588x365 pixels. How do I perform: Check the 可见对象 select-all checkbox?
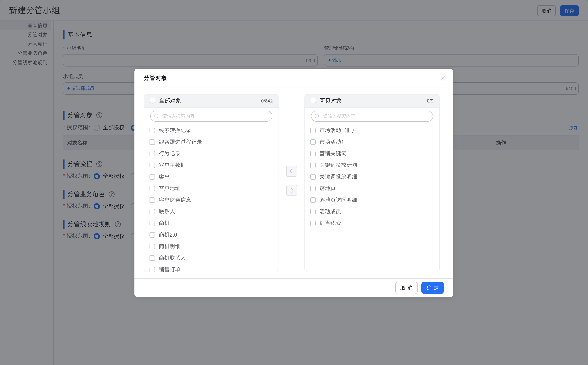[313, 100]
